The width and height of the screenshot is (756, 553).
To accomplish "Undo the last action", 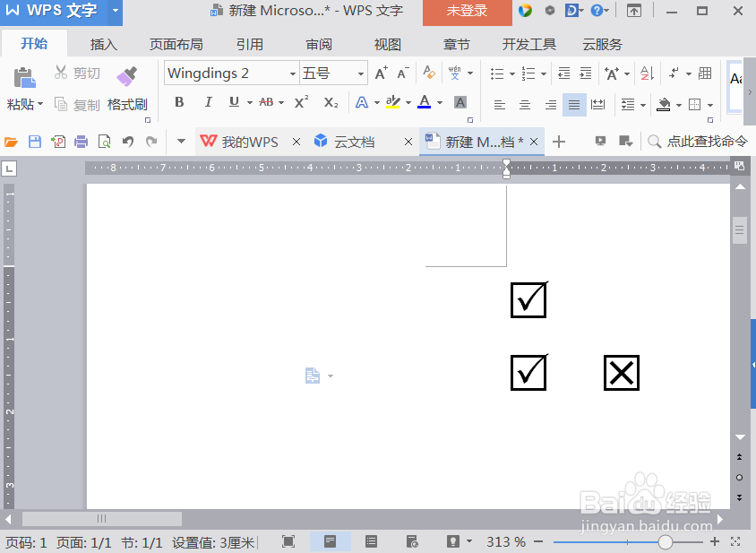I will tap(128, 142).
